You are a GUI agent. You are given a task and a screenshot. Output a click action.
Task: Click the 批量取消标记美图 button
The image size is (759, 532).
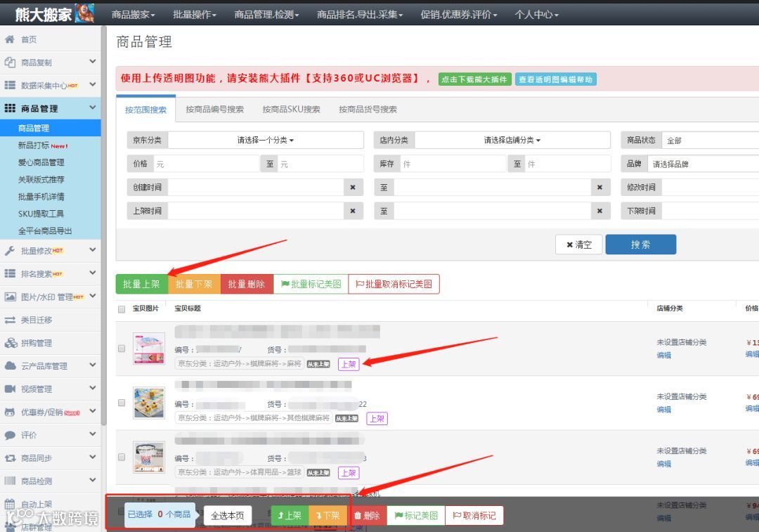[x=394, y=284]
